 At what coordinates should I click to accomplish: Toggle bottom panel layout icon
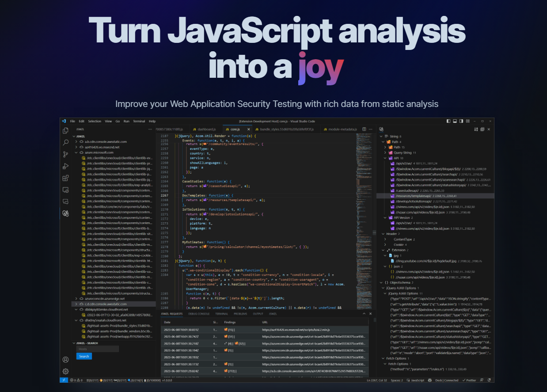coord(455,121)
